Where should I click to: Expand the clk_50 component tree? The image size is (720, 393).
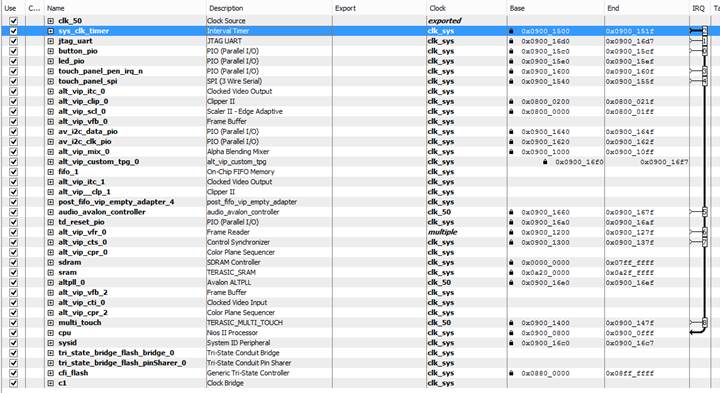point(51,21)
